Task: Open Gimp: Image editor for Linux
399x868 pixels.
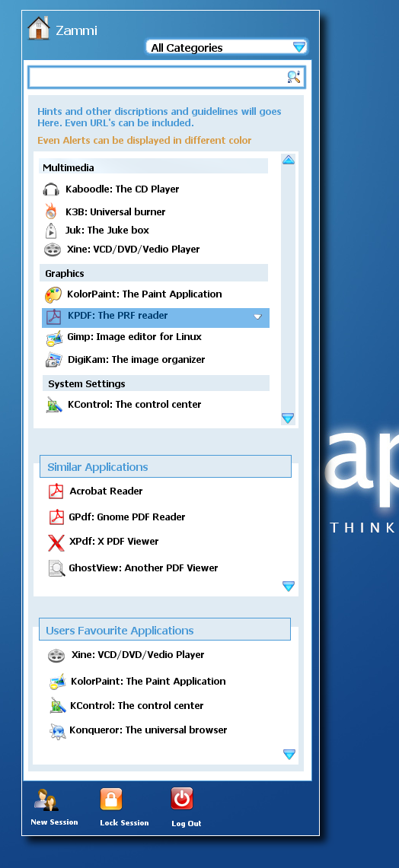Action: (134, 337)
